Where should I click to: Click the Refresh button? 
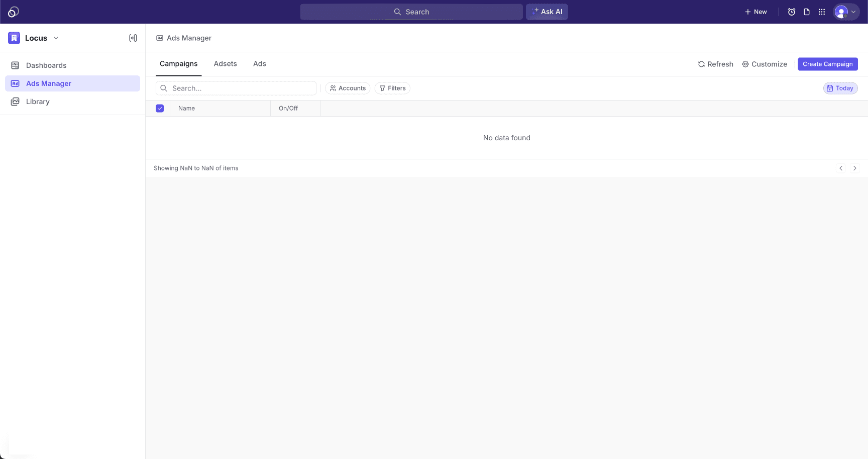715,64
